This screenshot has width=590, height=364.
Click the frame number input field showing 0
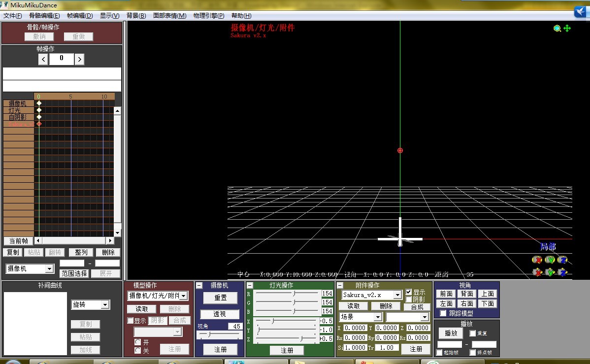(x=62, y=58)
